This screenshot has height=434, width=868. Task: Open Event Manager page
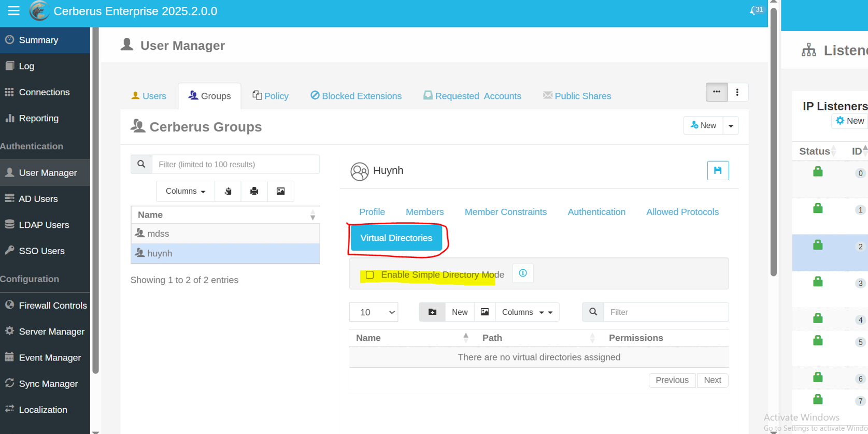45,357
